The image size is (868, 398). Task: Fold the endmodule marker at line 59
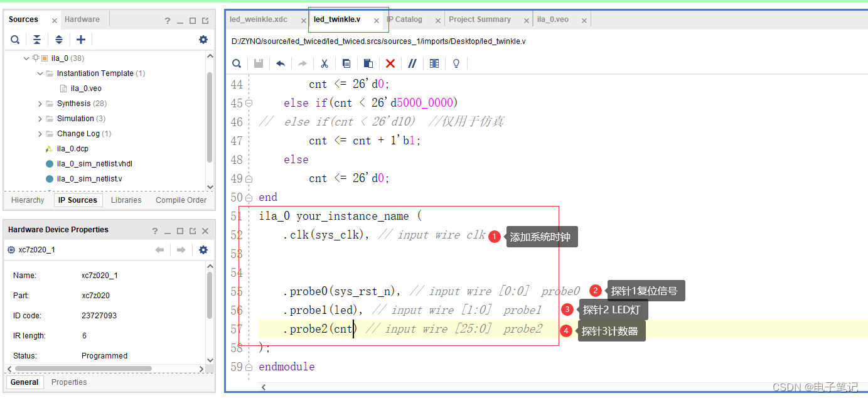[249, 367]
